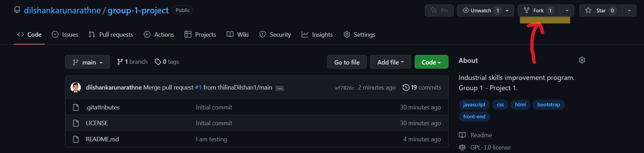644x153 pixels.
Task: Open the Pull requests tab
Action: point(111,34)
